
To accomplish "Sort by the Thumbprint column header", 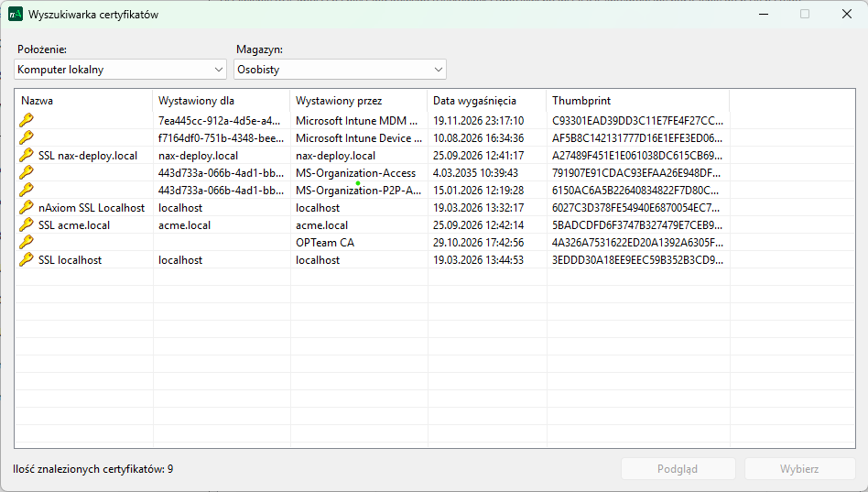I will click(x=636, y=101).
